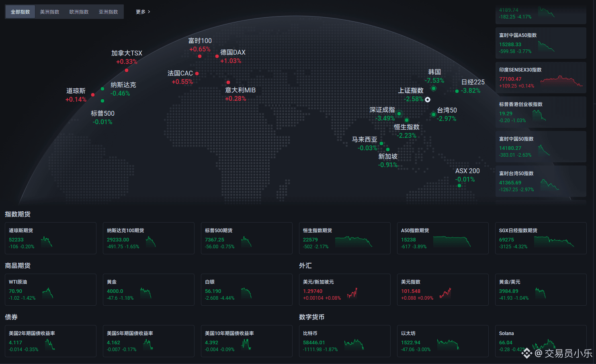Open the 美国10年期国债收益率 card
596x364 pixels.
247,341
